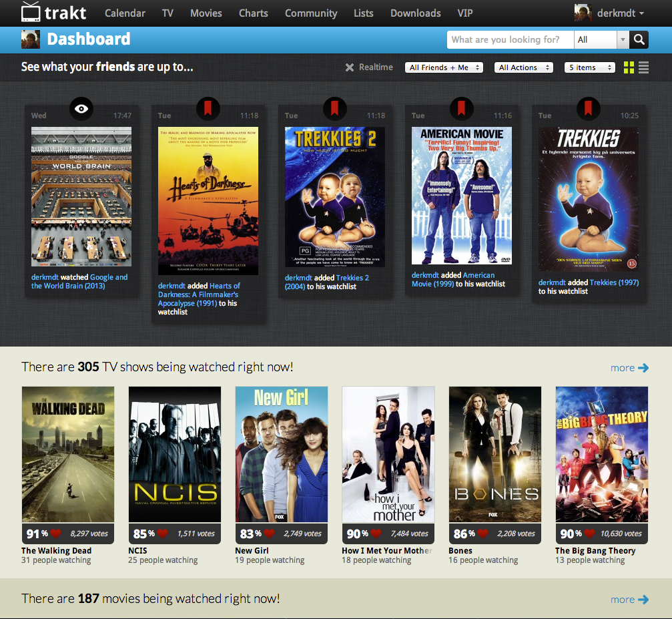Open the TV menu

point(167,13)
